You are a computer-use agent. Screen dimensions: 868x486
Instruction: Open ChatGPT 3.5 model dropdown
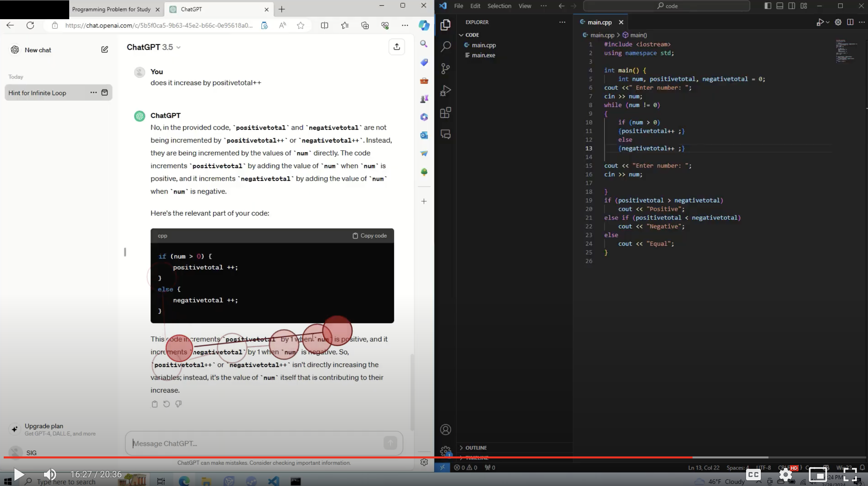click(x=154, y=47)
